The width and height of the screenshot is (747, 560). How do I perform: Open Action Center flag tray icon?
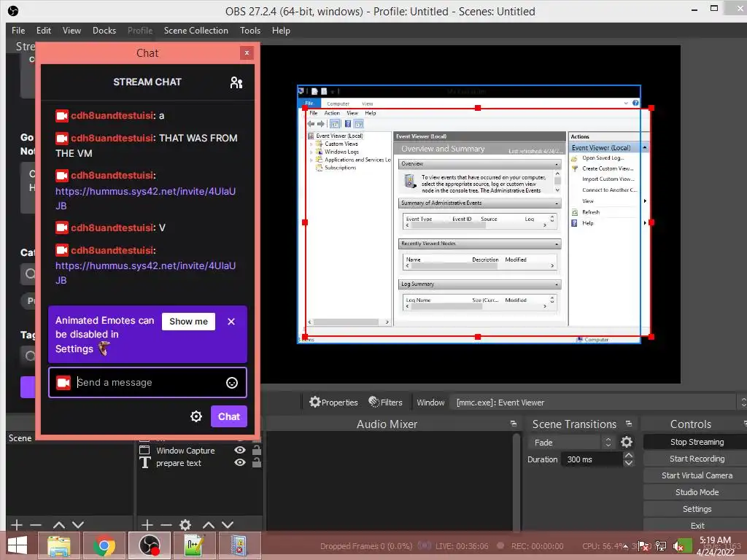(643, 547)
